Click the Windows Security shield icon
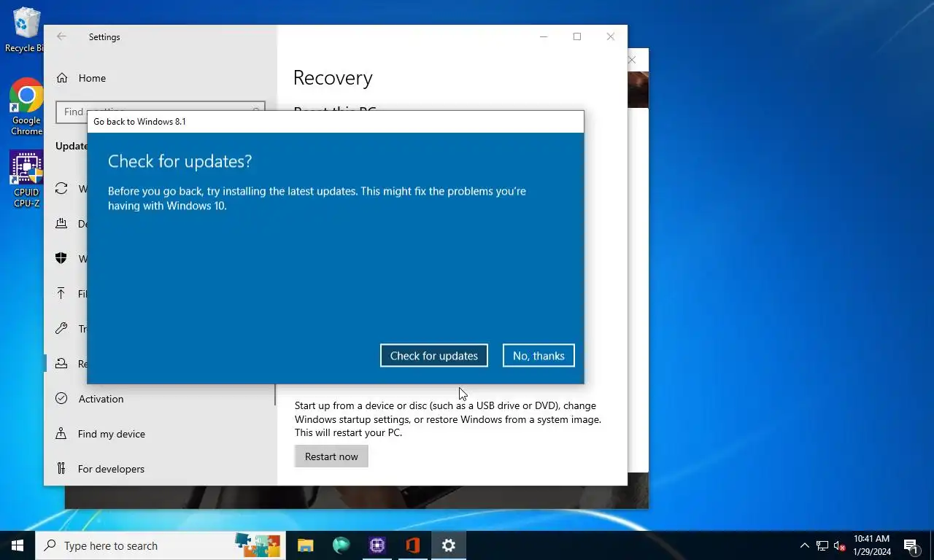Image resolution: width=934 pixels, height=560 pixels. tap(62, 259)
